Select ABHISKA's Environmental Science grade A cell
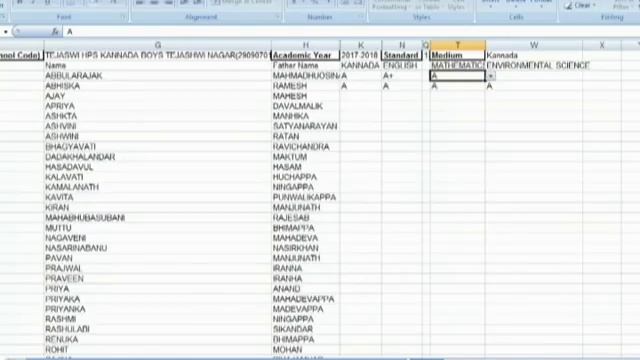 tap(534, 86)
